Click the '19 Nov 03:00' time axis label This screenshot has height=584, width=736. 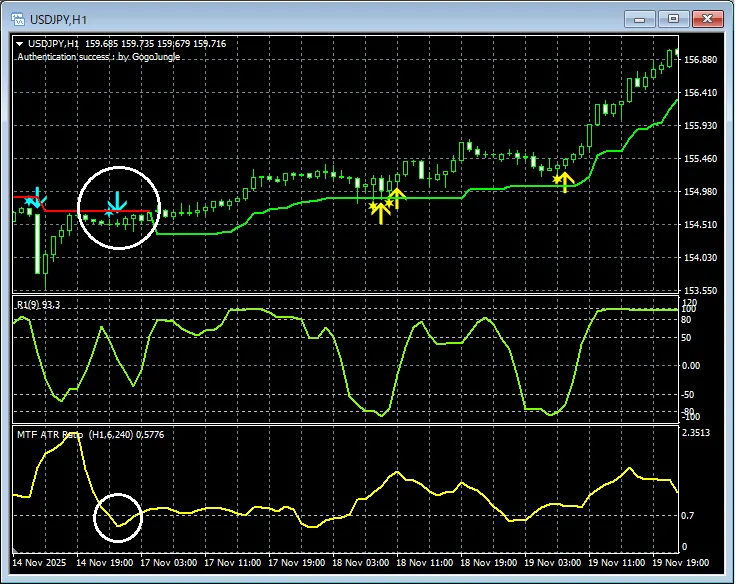click(552, 562)
